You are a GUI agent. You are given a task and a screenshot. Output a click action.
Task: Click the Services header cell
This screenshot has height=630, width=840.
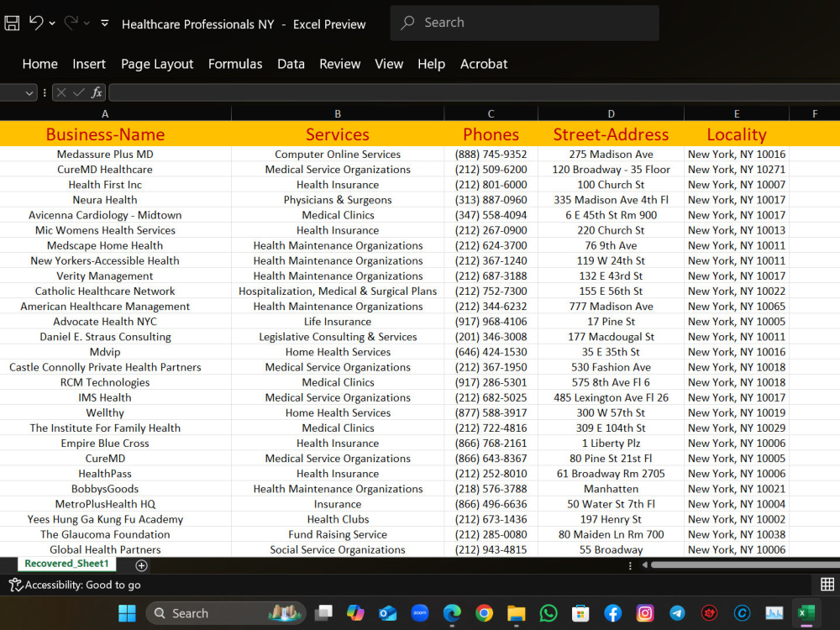(x=338, y=134)
